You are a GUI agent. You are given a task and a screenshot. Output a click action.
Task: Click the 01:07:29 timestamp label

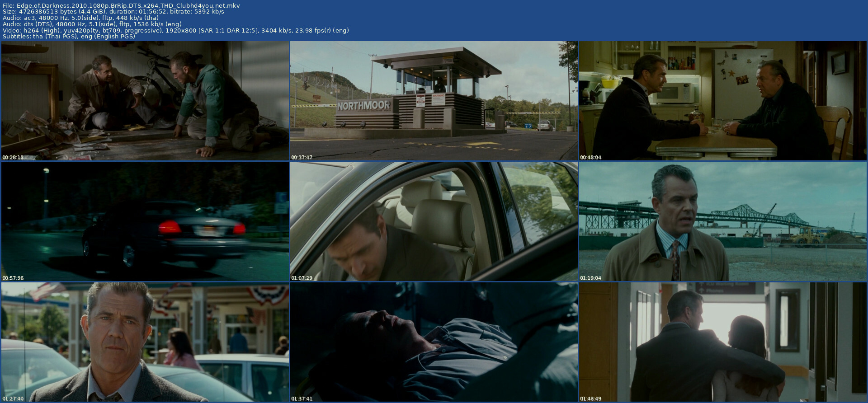pyautogui.click(x=302, y=278)
